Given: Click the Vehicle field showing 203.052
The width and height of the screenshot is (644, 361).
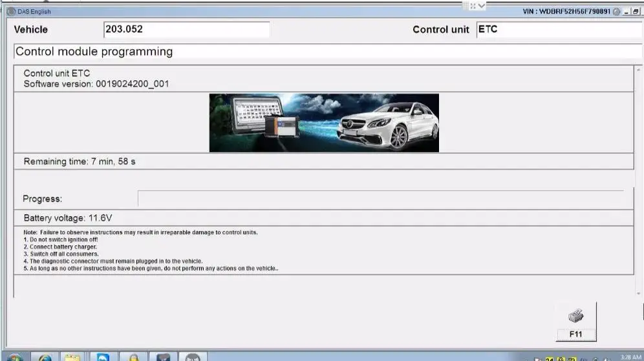Looking at the screenshot, I should coord(187,30).
